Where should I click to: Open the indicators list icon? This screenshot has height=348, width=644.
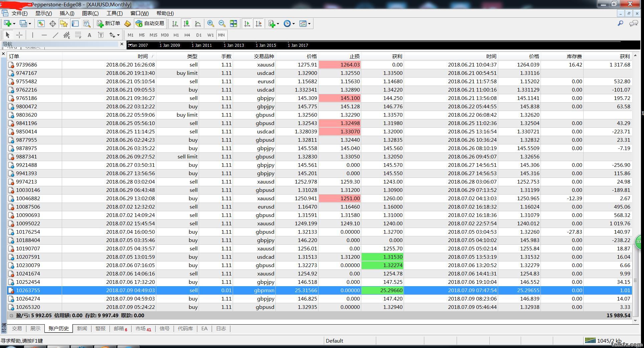pos(272,23)
